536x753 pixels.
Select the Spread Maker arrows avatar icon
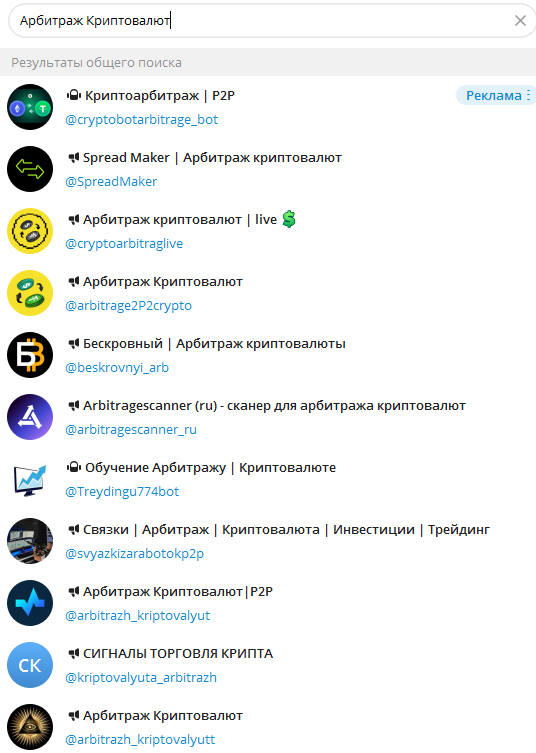point(30,169)
